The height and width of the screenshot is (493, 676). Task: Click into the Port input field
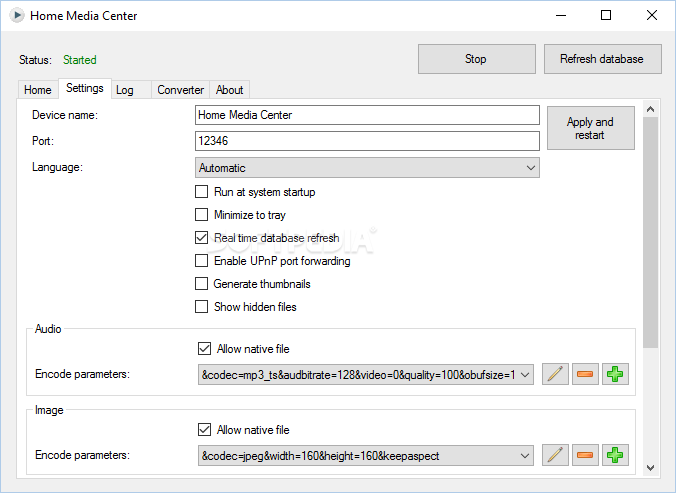point(367,141)
